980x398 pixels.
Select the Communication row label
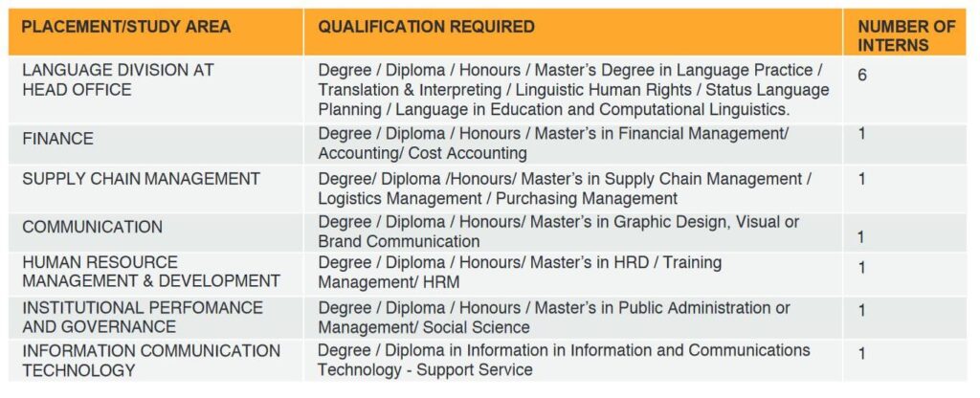(x=92, y=227)
